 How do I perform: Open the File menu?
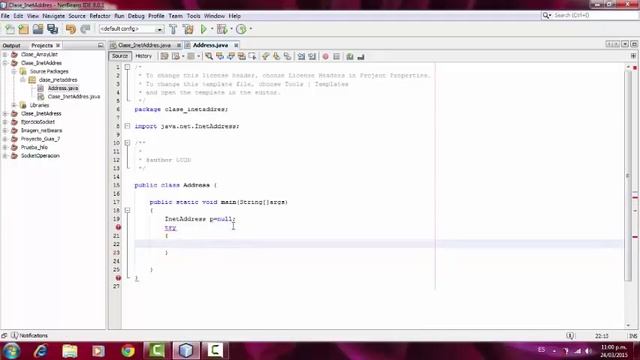point(5,16)
